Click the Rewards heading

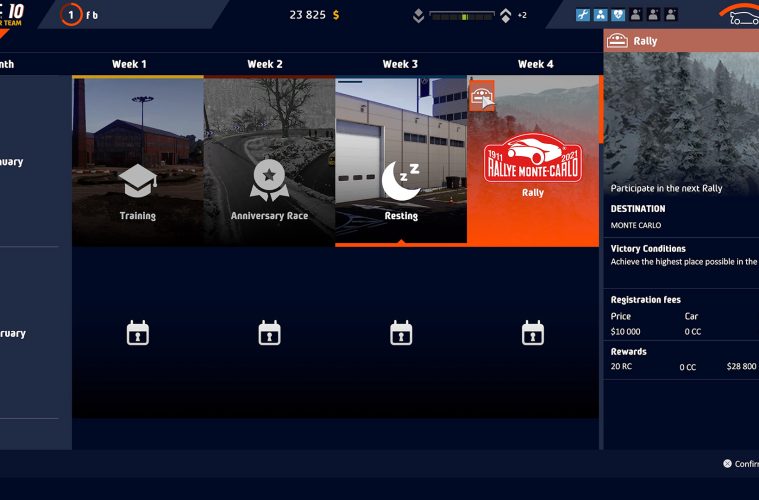coord(628,351)
